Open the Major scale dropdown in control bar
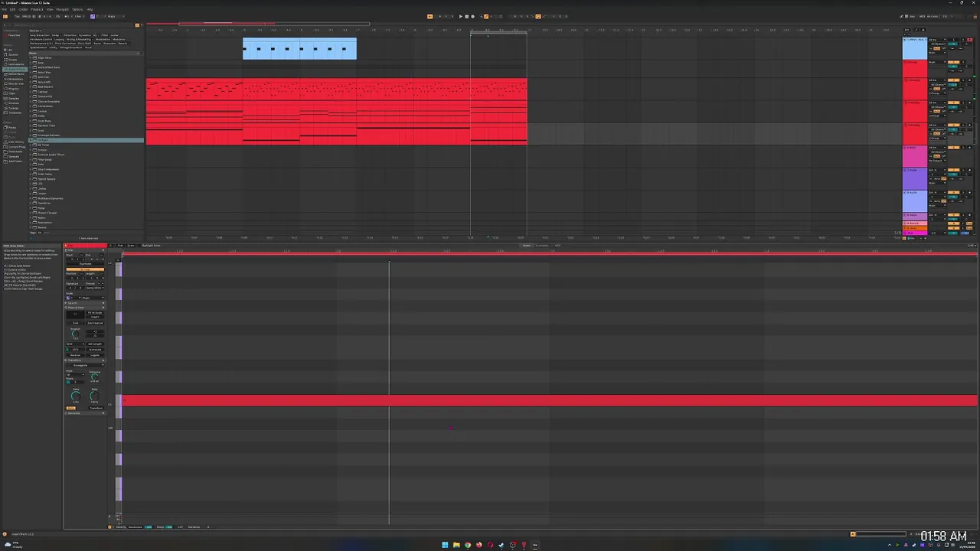This screenshot has height=551, width=980. [116, 16]
